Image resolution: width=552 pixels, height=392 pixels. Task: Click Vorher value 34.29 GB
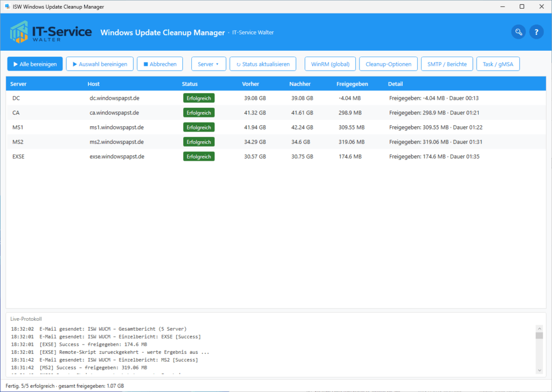click(x=255, y=142)
